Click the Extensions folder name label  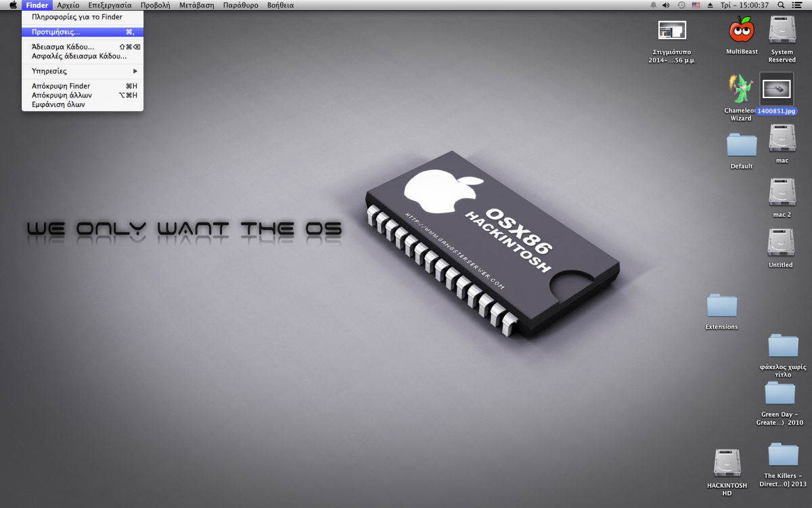tap(721, 326)
